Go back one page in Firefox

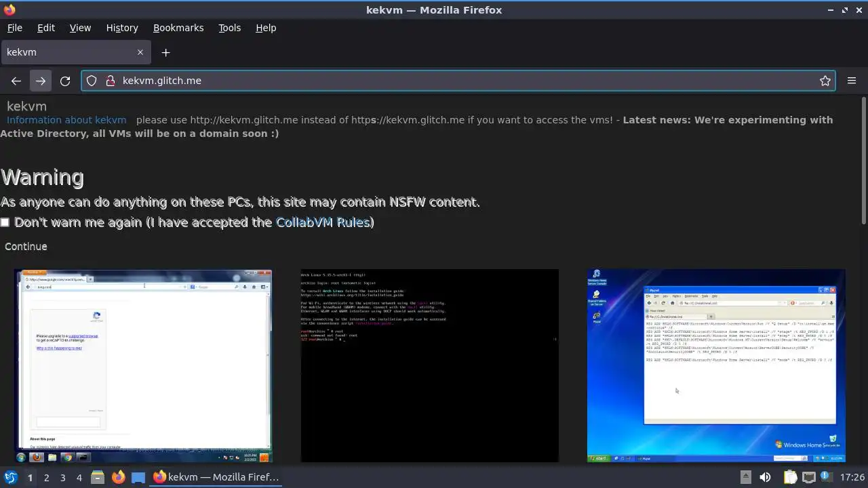(x=16, y=81)
